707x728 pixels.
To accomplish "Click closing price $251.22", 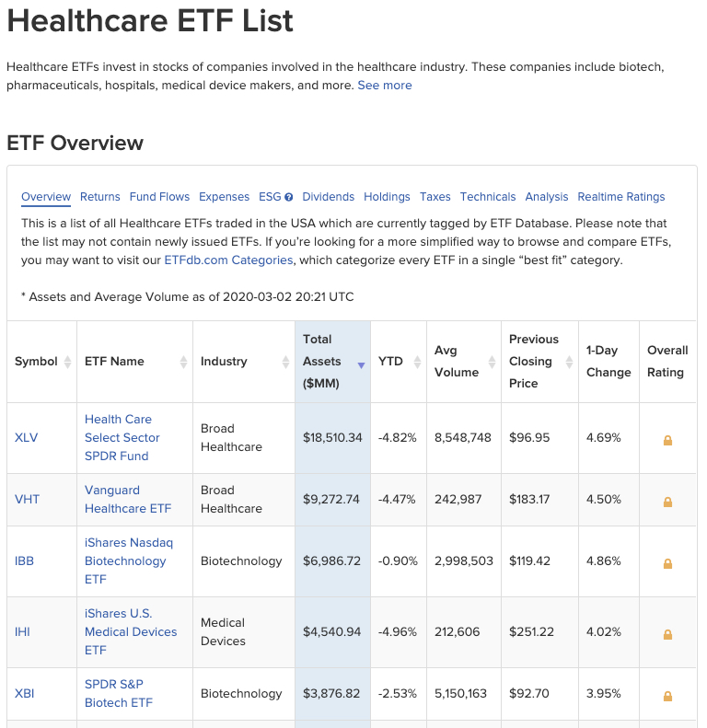I will (531, 632).
